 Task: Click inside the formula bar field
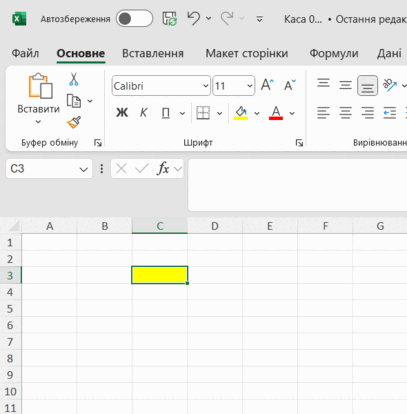[297, 185]
